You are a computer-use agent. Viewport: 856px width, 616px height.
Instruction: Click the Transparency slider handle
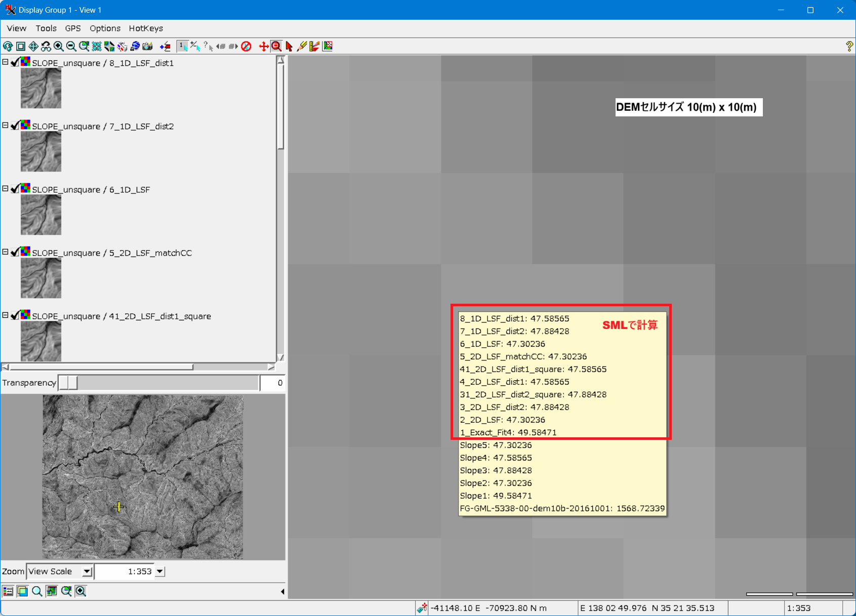68,383
